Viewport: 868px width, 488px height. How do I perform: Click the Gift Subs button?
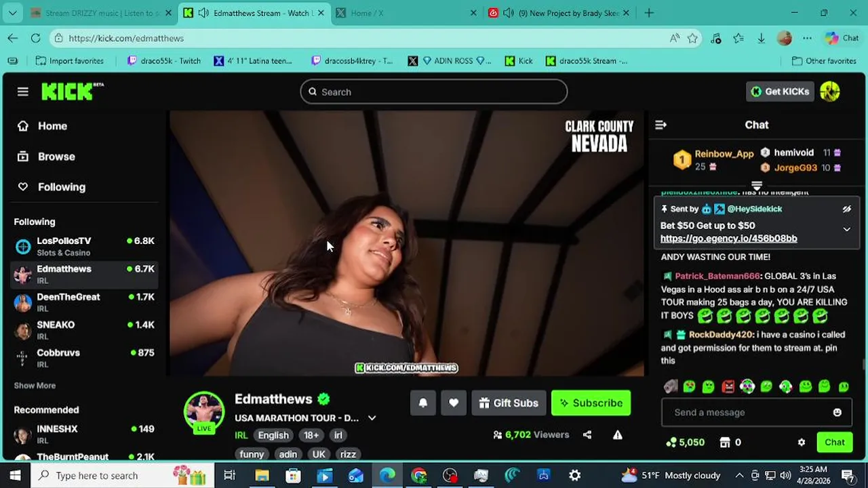pos(509,403)
